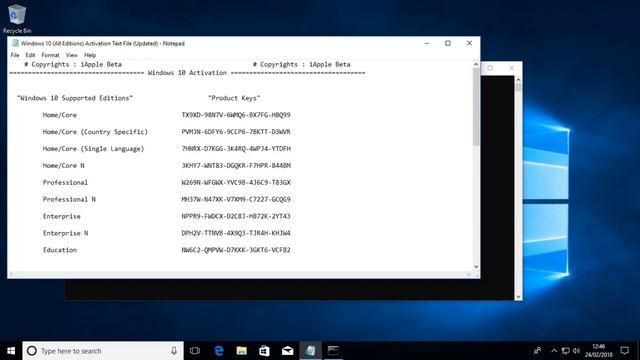
Task: Launch Microsoft Edge from taskbar
Action: coord(219,351)
